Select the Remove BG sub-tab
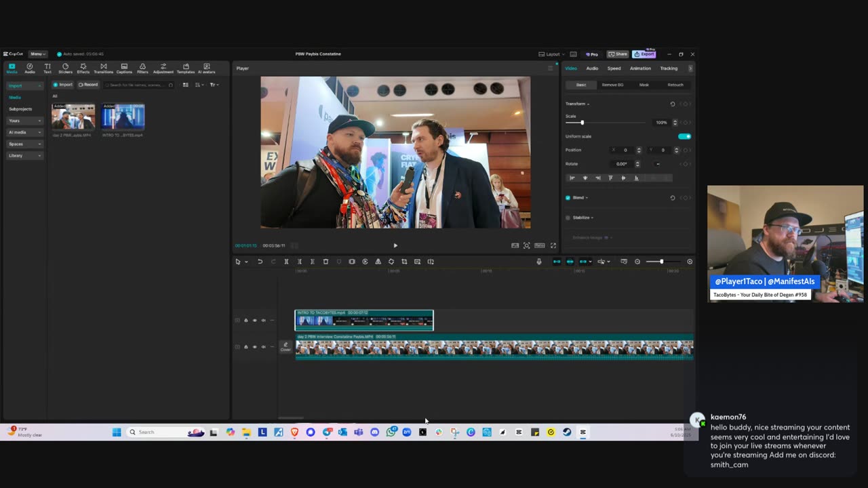This screenshot has height=488, width=868. [x=612, y=85]
